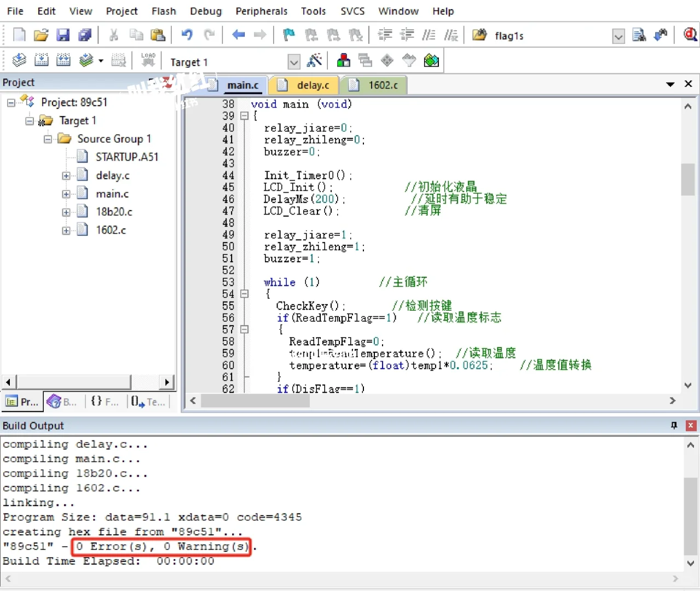The height and width of the screenshot is (591, 700).
Task: Click the Build target icon
Action: 42,61
